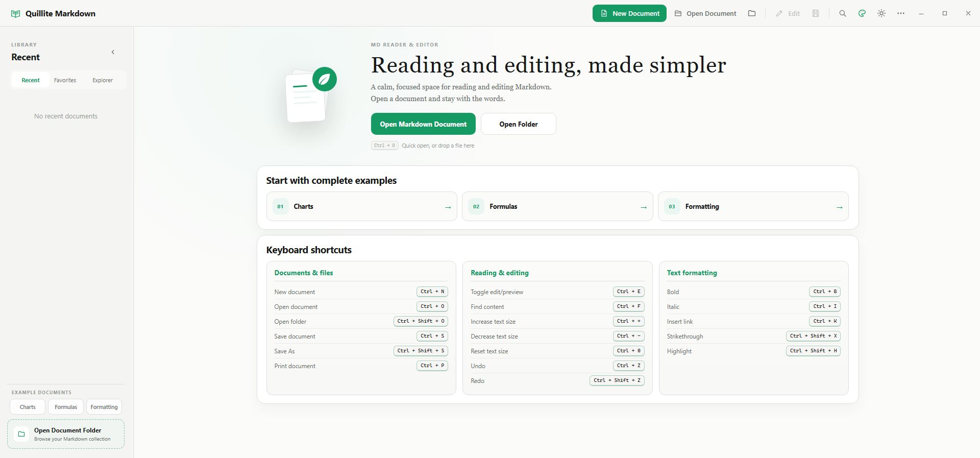Click the Ctrl + N key badge for New document
980x458 pixels.
point(432,292)
